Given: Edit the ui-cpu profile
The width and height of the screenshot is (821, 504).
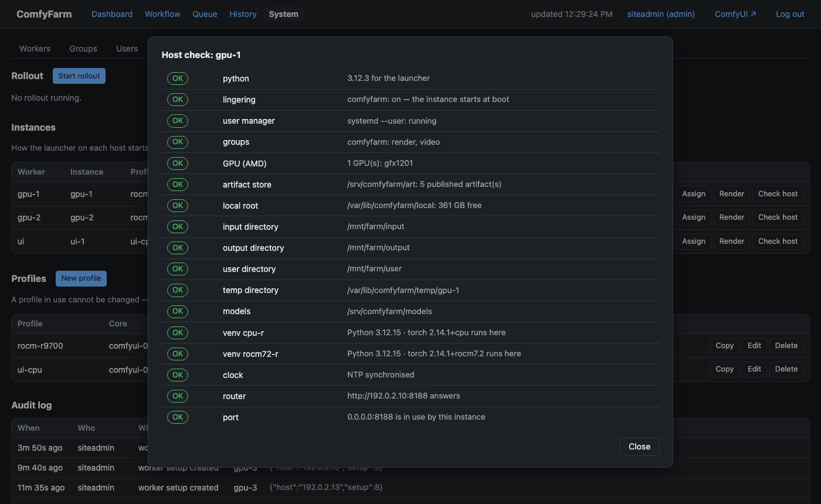Looking at the screenshot, I should [754, 369].
